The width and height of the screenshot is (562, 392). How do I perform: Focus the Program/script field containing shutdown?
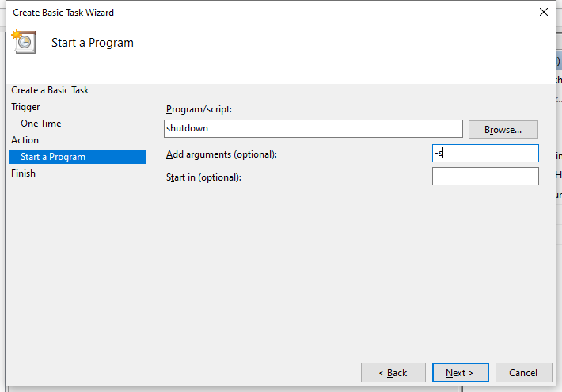coord(313,128)
